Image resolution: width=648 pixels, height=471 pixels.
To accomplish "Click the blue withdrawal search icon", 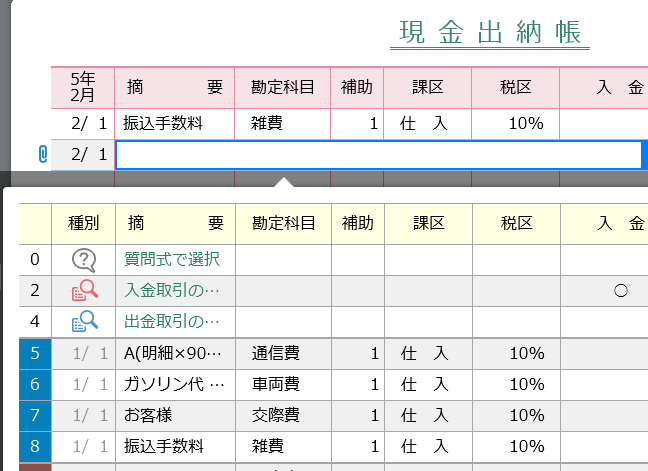I will point(85,321).
